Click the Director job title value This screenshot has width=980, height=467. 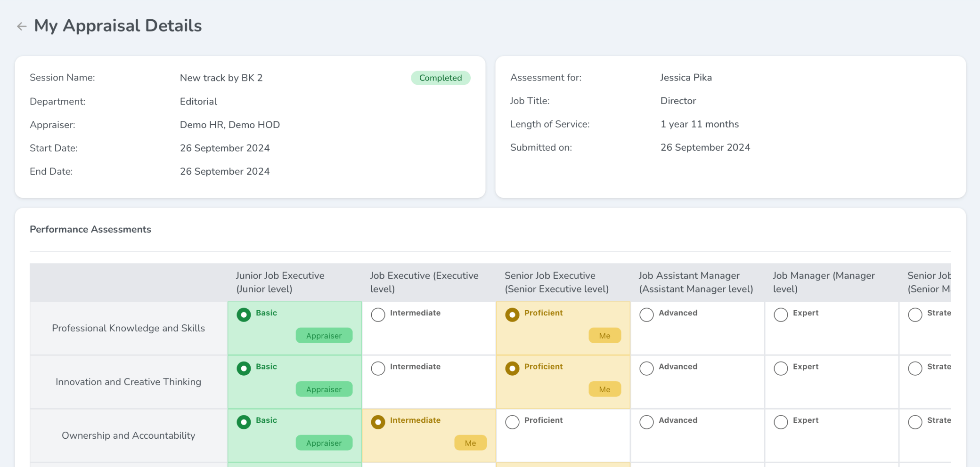pyautogui.click(x=678, y=101)
